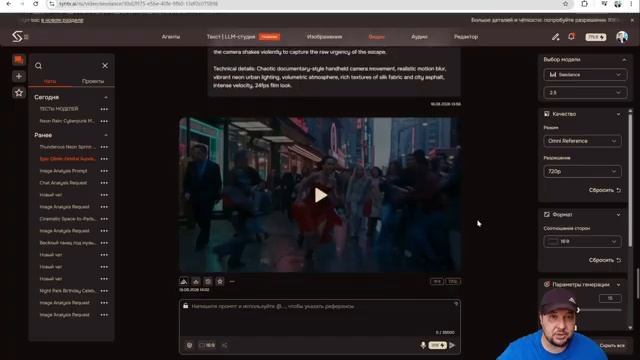This screenshot has height=360, width=640.
Task: Focus the prompt text input field
Action: [320, 318]
